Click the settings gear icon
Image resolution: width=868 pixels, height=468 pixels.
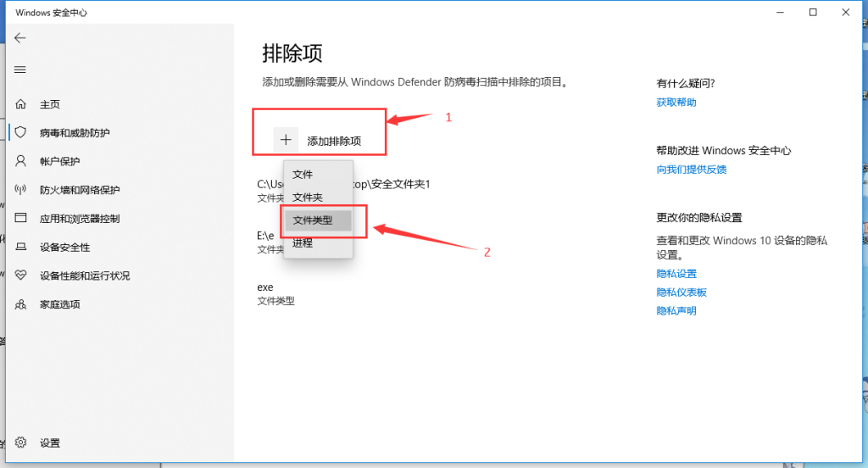click(x=21, y=443)
